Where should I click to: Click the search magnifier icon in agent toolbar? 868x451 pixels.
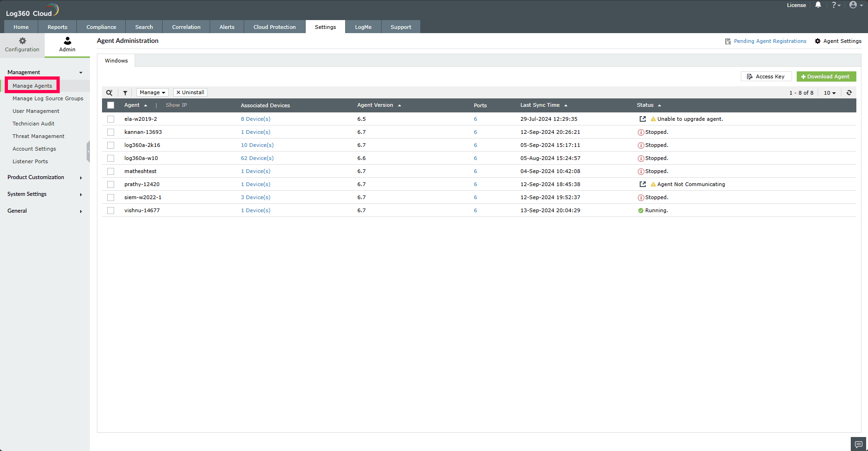point(109,93)
